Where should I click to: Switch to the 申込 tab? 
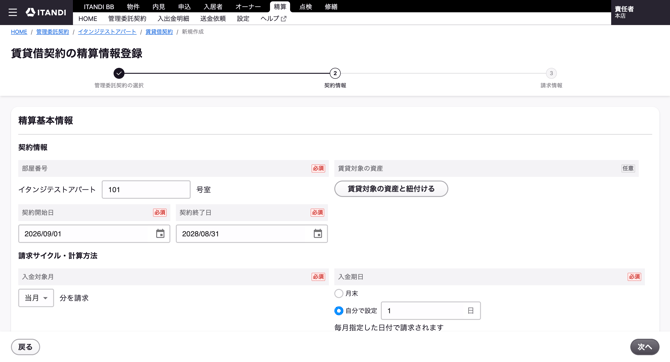(184, 7)
